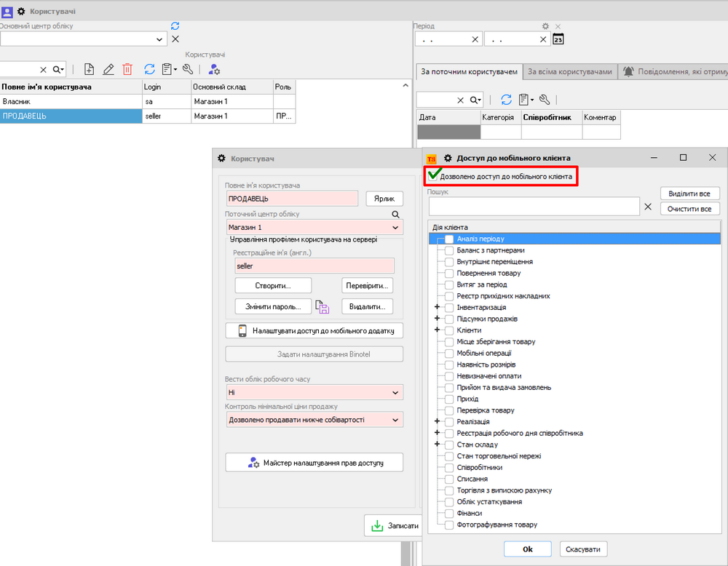Check the 'Баланс з партнерами' checkbox

click(x=449, y=250)
